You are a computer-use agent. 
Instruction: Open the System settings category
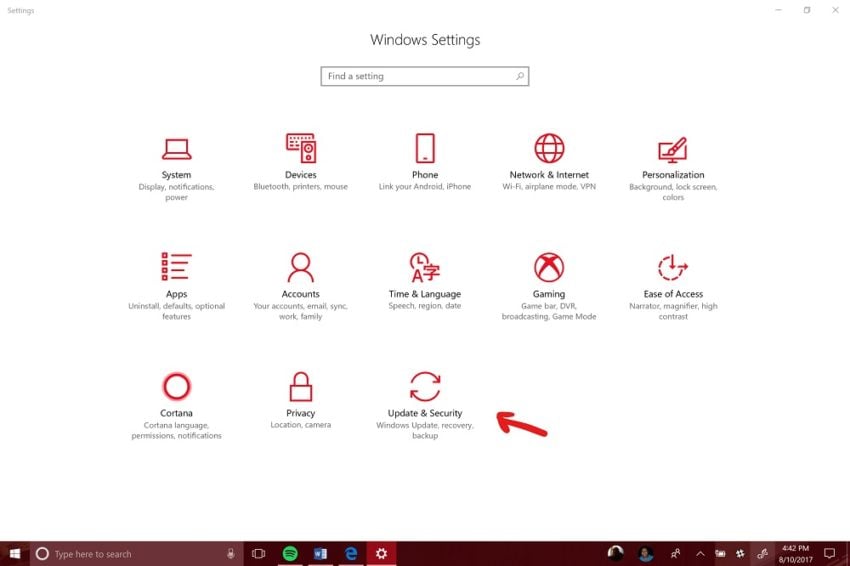(x=176, y=168)
